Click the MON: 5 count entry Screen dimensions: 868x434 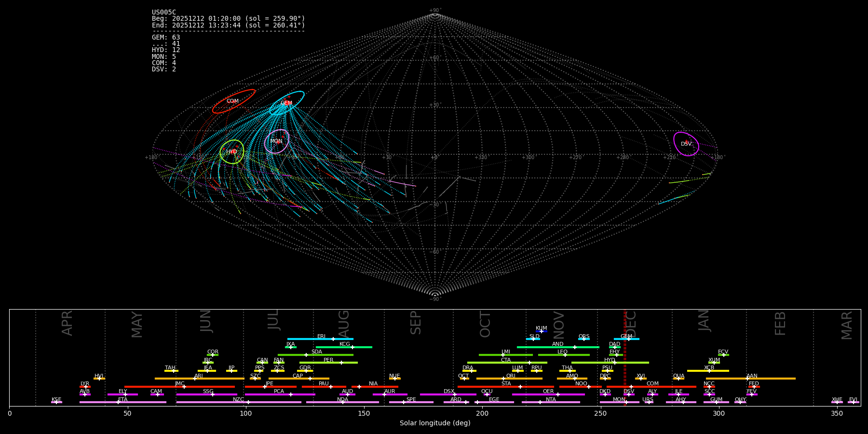(164, 57)
